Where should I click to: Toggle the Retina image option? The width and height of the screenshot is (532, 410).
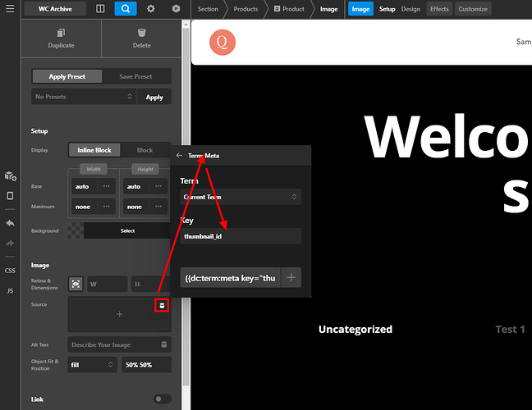(x=76, y=284)
